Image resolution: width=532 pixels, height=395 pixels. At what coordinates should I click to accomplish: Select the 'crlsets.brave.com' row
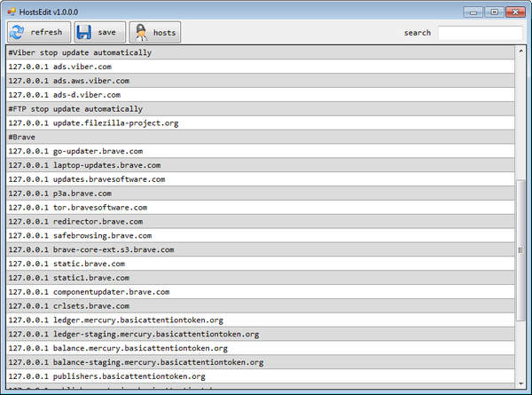(x=260, y=306)
